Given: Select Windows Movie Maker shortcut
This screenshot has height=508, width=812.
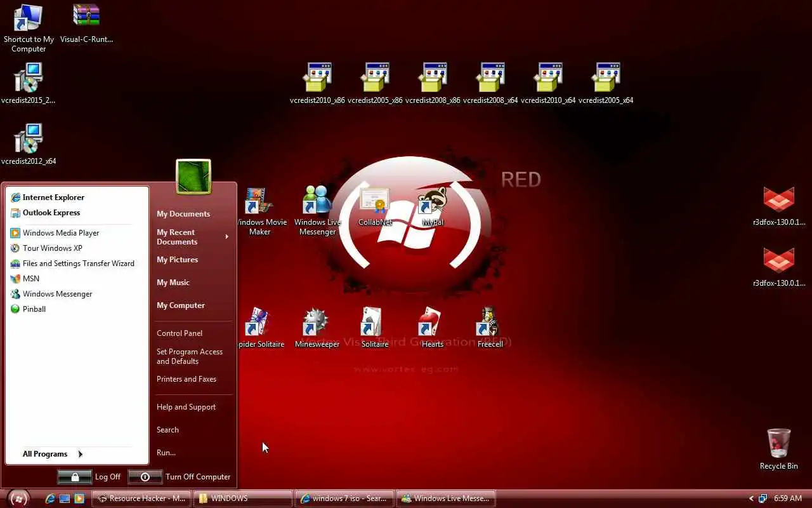Looking at the screenshot, I should pyautogui.click(x=261, y=211).
